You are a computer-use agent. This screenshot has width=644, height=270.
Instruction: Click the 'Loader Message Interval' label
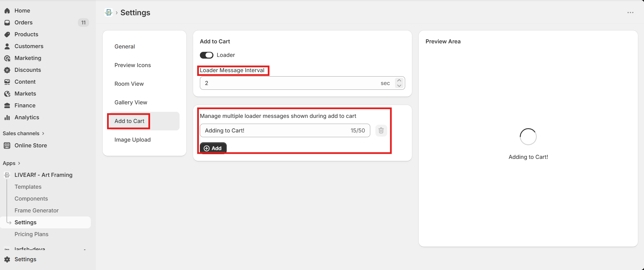click(x=232, y=70)
